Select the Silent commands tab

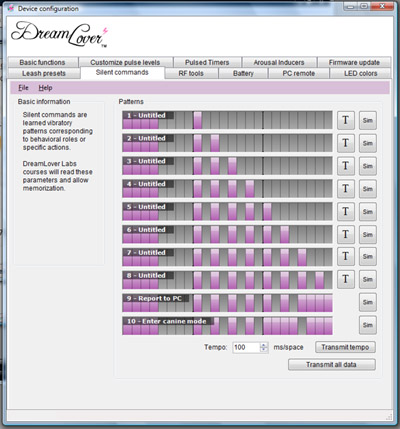122,73
